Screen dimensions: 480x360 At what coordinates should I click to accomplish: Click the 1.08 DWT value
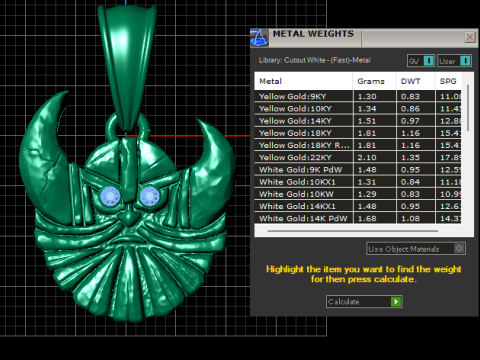coord(410,219)
